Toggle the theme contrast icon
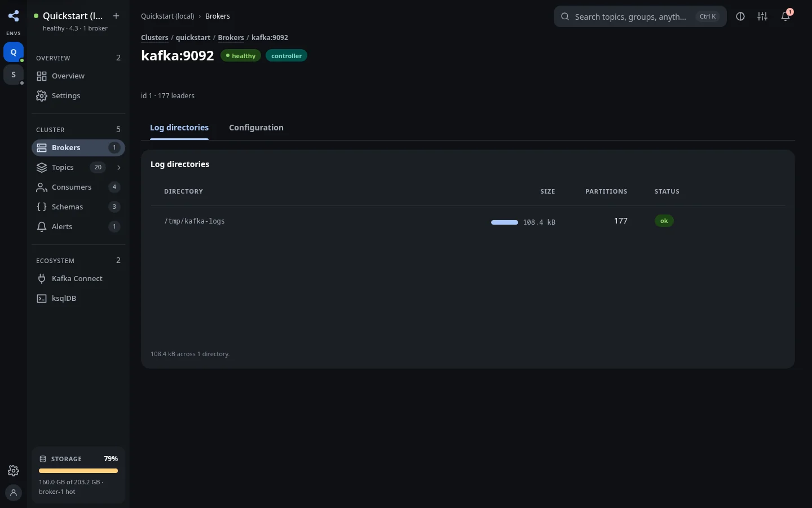Screen dimensions: 812x508 point(740,16)
